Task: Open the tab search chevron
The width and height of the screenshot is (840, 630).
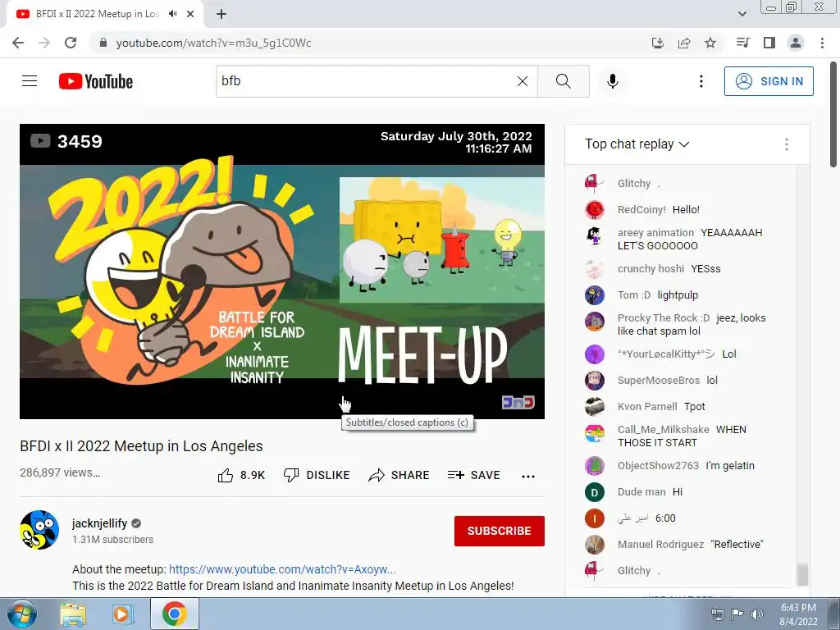Action: point(742,14)
